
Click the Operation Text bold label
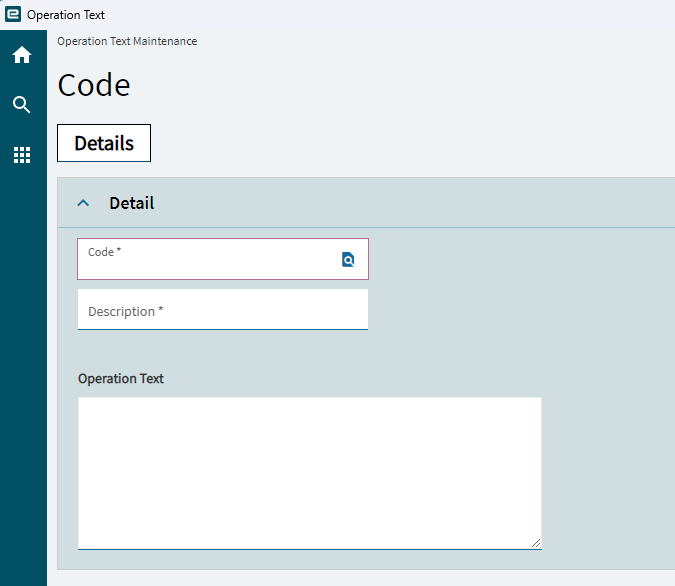point(121,378)
